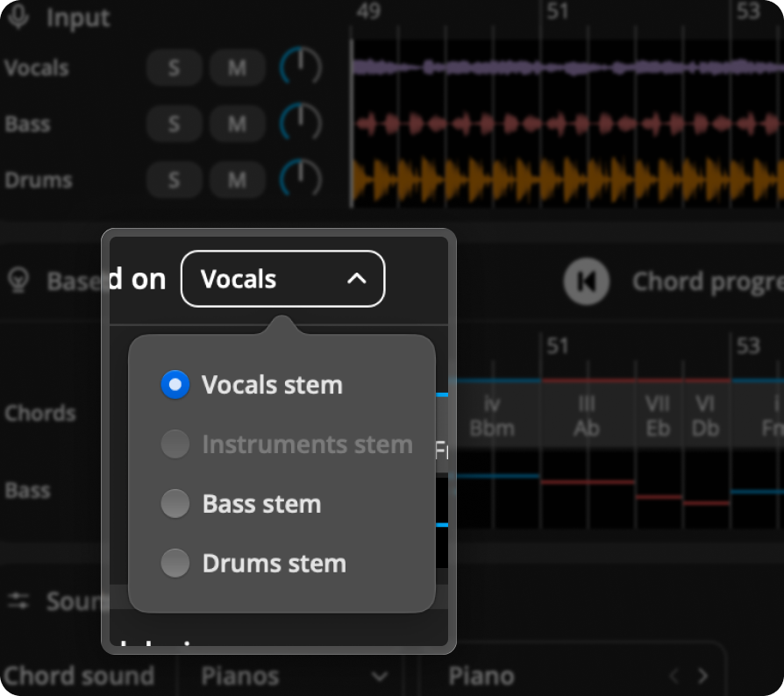
Task: Solo the Vocals track
Action: (174, 68)
